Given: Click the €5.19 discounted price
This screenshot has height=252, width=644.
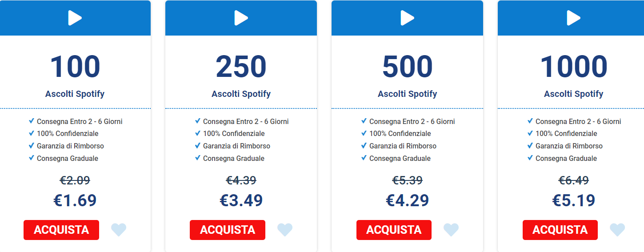Looking at the screenshot, I should [x=573, y=200].
